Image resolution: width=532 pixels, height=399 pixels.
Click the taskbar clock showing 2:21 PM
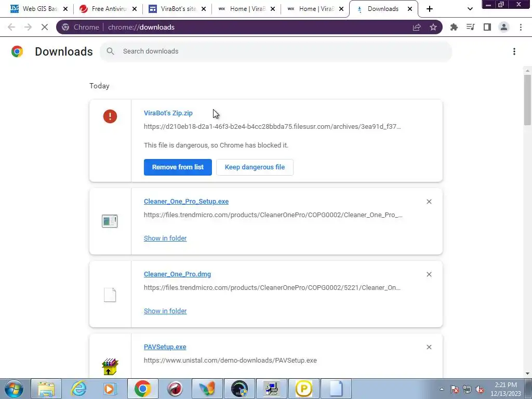click(506, 389)
